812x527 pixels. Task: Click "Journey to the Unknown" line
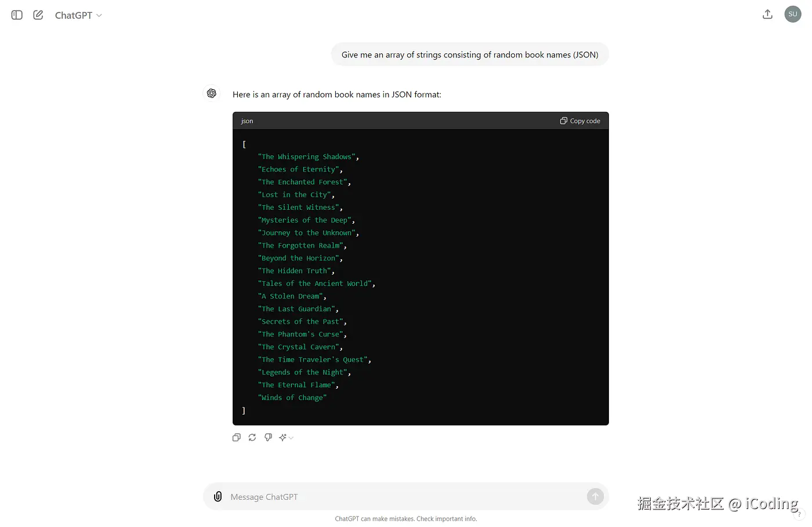[x=309, y=233]
